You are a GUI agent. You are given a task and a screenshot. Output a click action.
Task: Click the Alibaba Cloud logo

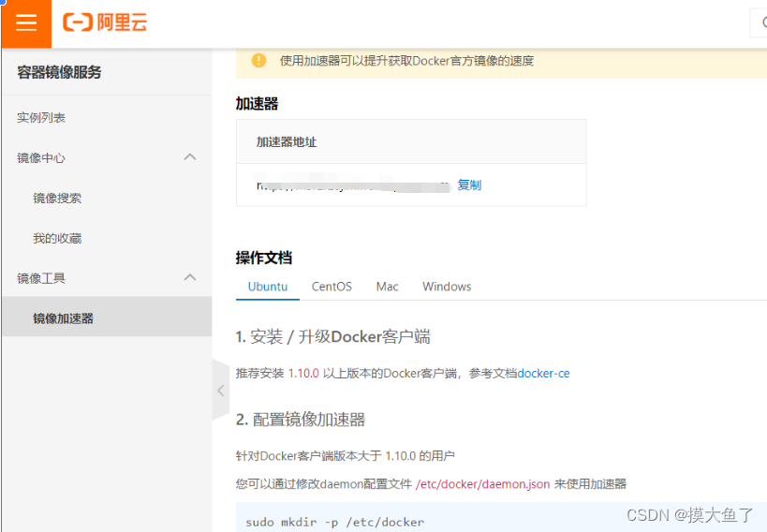pos(105,22)
